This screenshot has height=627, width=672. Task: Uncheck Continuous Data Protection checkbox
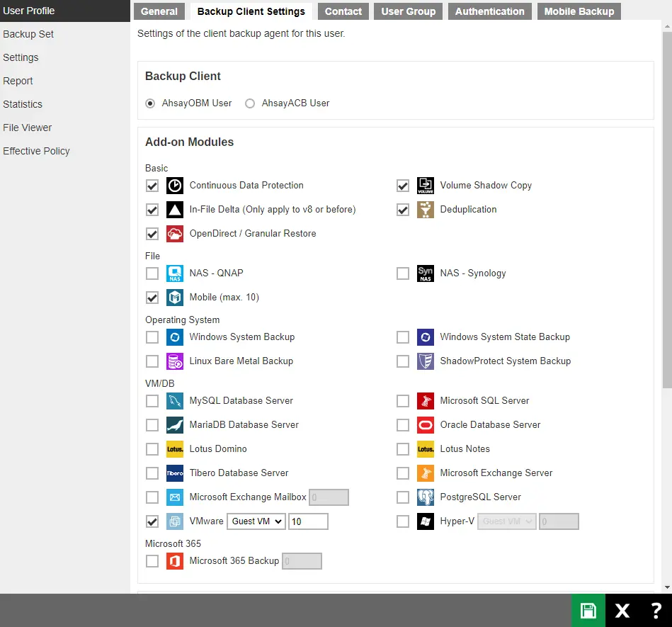[x=152, y=186]
